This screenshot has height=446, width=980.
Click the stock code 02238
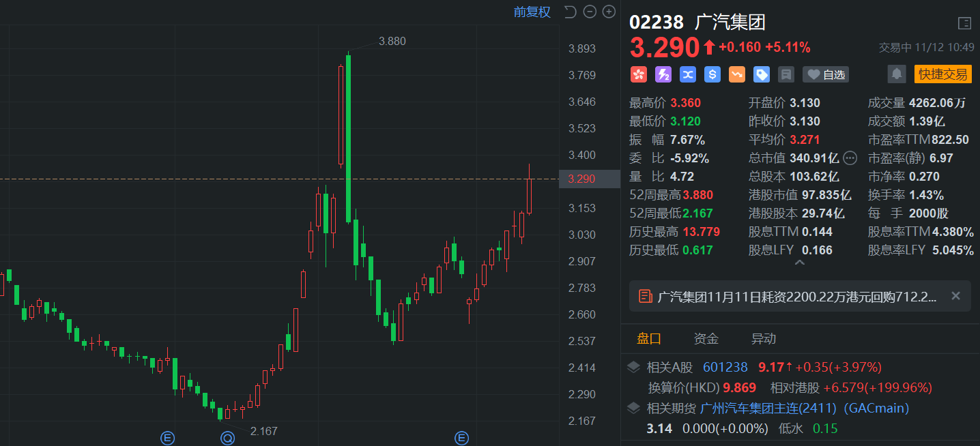[x=656, y=23]
